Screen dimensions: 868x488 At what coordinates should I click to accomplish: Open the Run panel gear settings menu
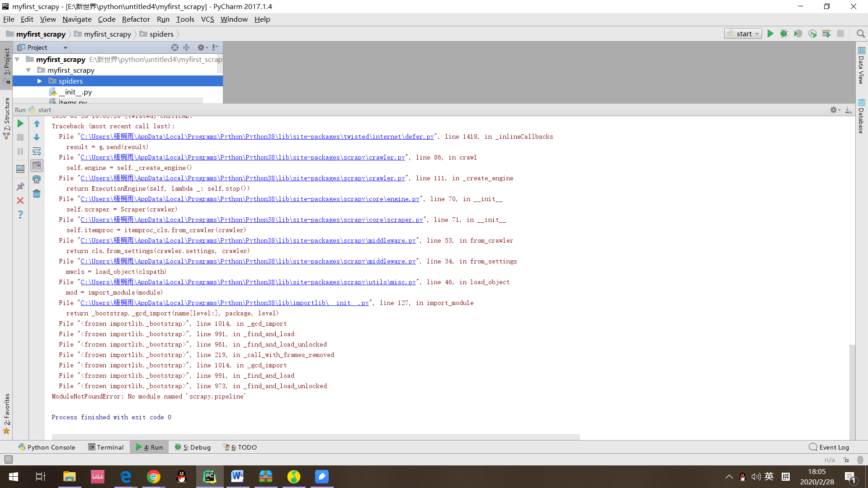pos(835,110)
